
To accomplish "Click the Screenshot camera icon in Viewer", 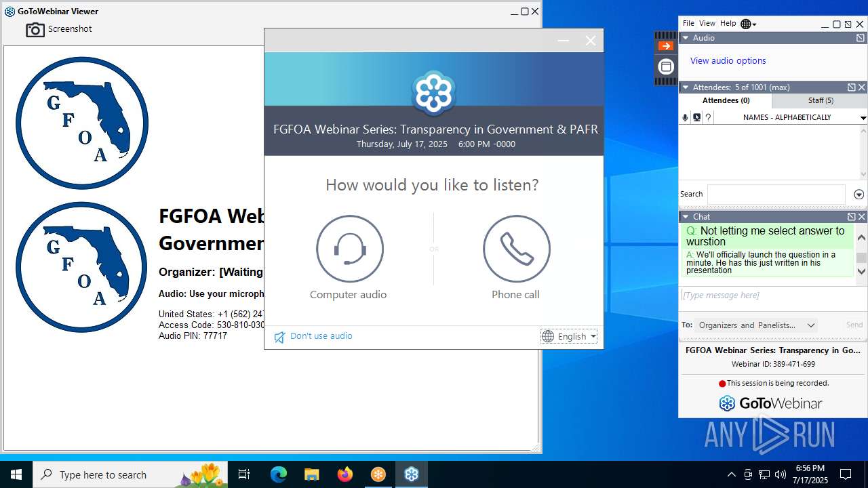I will tap(35, 30).
